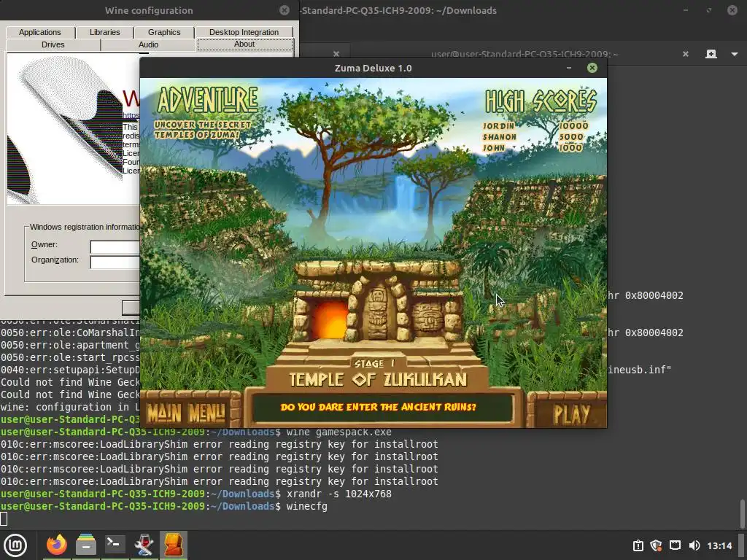Start the game with the PLAY button
This screenshot has width=747, height=560.
(x=571, y=413)
